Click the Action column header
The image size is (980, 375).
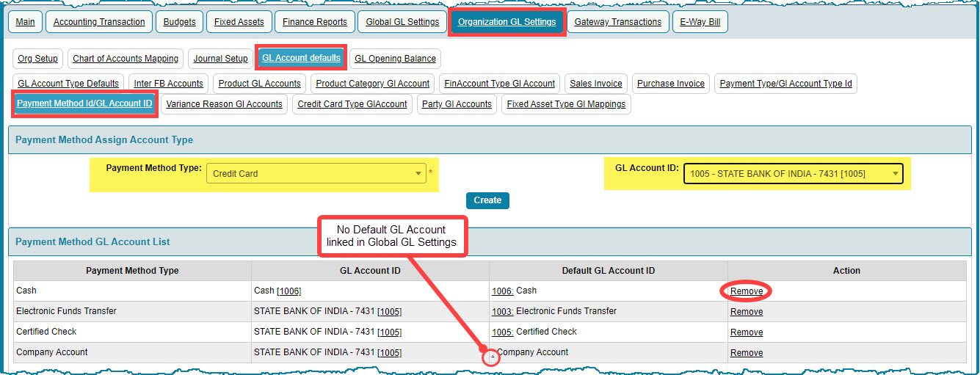(x=846, y=271)
